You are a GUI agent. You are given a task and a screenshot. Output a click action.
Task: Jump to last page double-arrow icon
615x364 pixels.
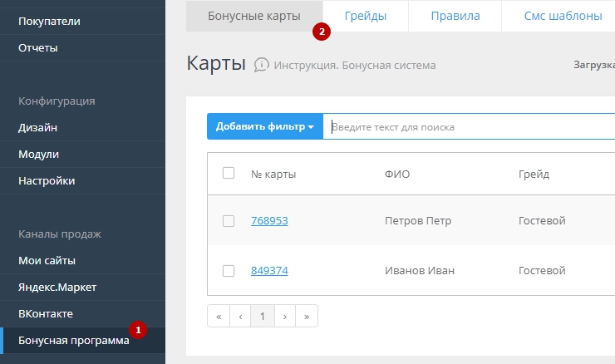[x=307, y=317]
